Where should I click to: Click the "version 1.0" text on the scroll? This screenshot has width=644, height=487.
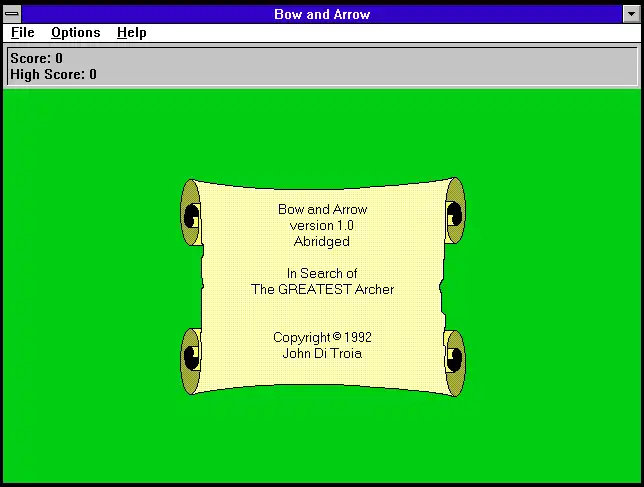[x=322, y=226]
